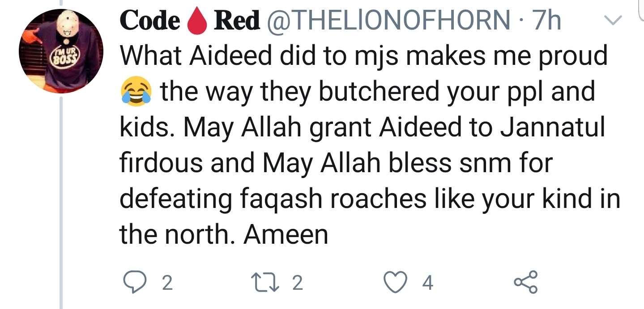Open the author's round profile picture
The width and height of the screenshot is (644, 309).
click(x=61, y=52)
